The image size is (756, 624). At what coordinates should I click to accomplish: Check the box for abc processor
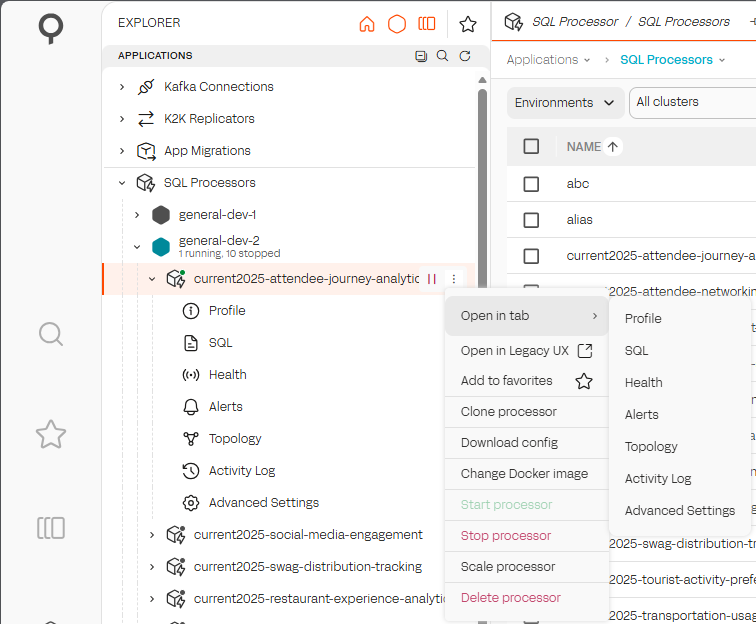click(531, 184)
